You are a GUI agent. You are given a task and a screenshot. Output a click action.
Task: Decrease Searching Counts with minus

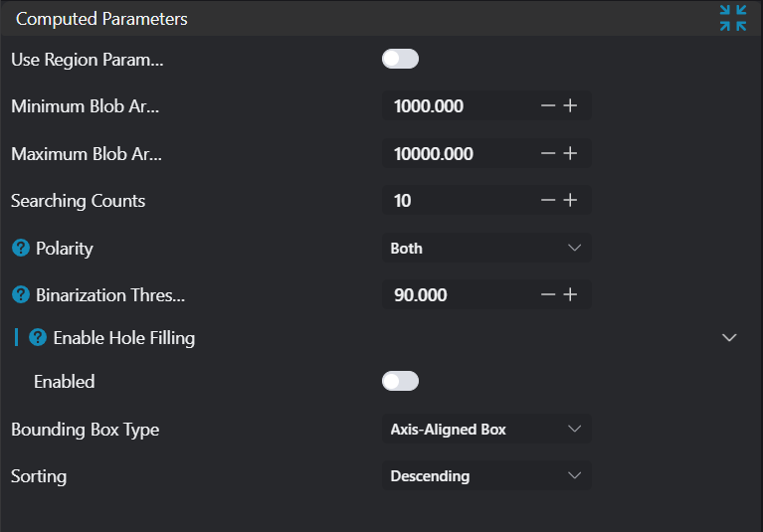coord(547,200)
